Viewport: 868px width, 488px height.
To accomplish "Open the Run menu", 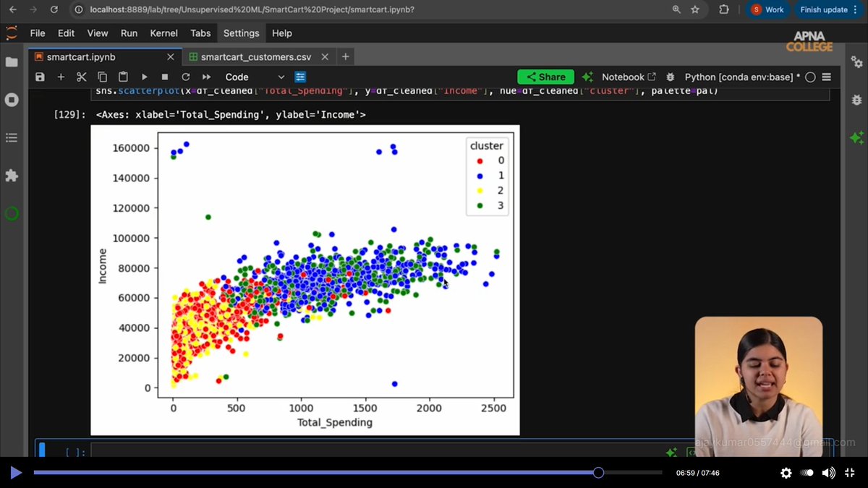I will click(129, 33).
